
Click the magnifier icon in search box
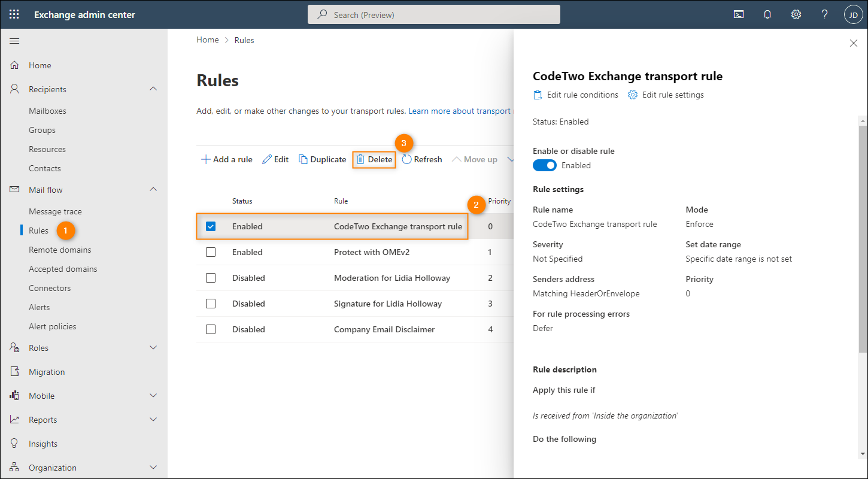[323, 14]
